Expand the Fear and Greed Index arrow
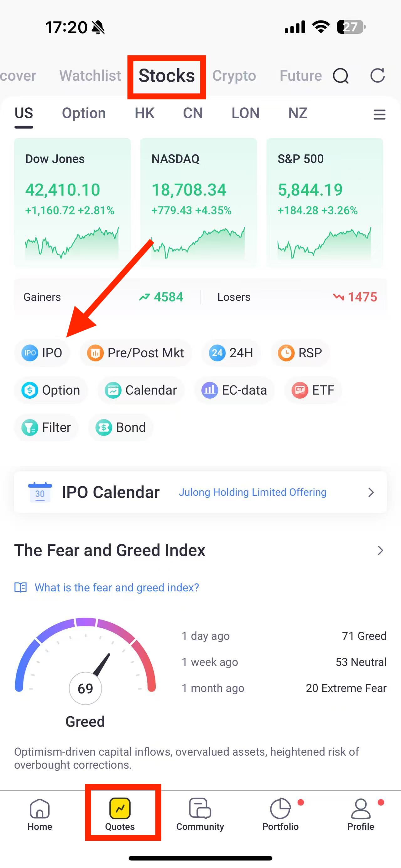 coord(380,550)
